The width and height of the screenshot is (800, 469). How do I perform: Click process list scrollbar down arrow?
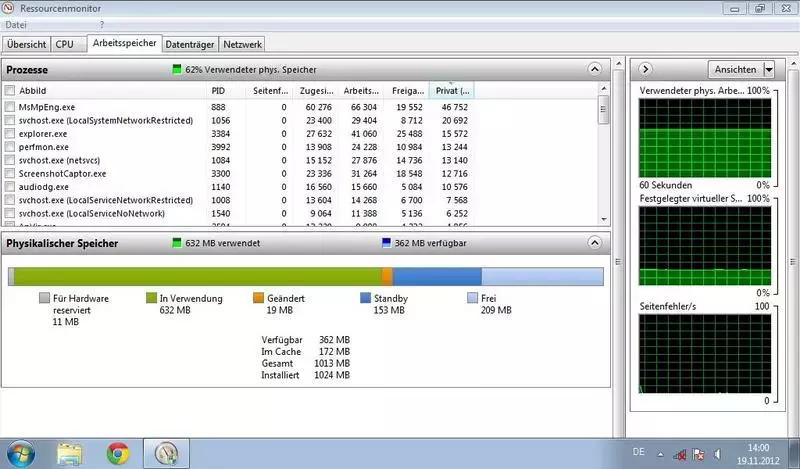(604, 219)
